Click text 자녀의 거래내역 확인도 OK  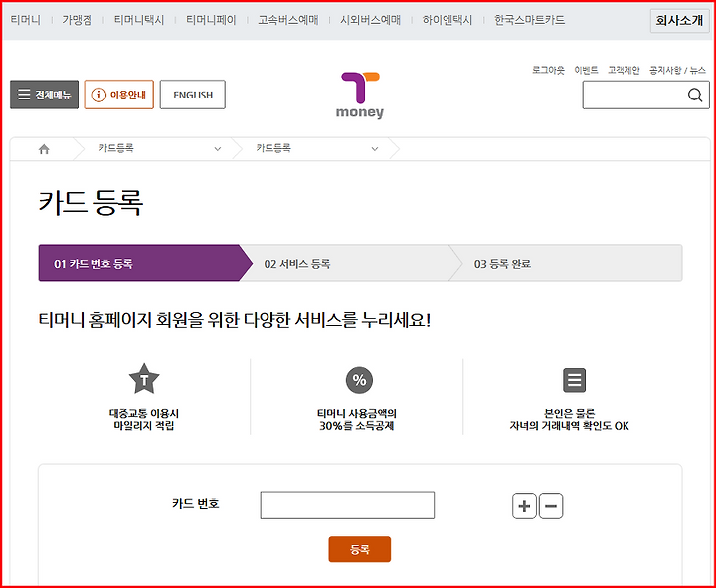[x=570, y=426]
